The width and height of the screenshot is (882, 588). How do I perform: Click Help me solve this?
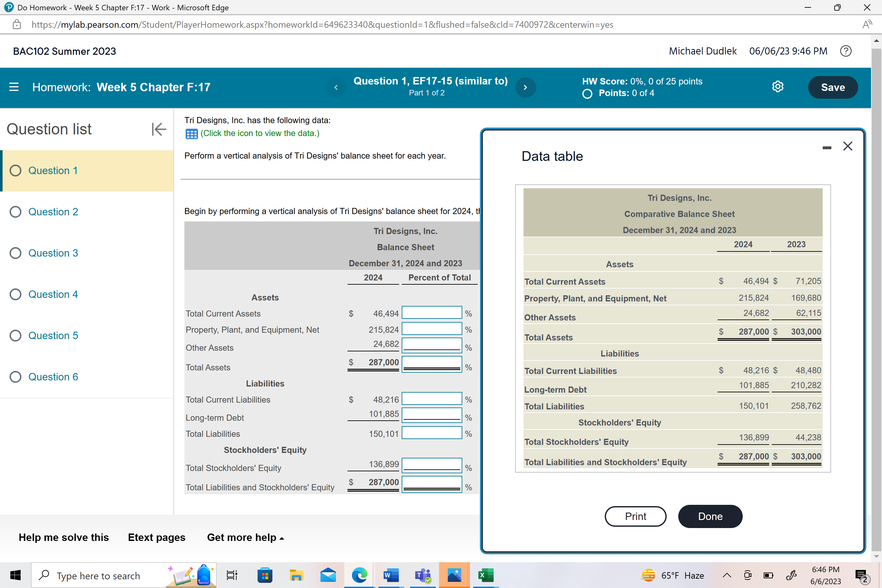coord(64,537)
